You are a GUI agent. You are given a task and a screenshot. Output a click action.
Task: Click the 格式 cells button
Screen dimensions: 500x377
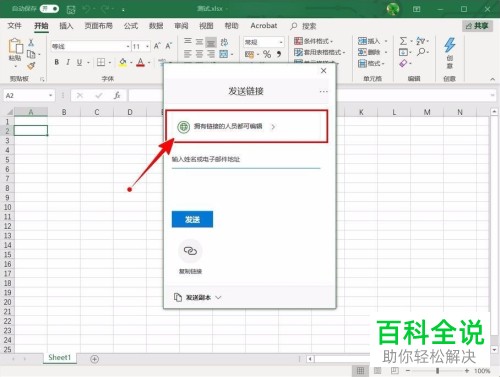pos(371,63)
